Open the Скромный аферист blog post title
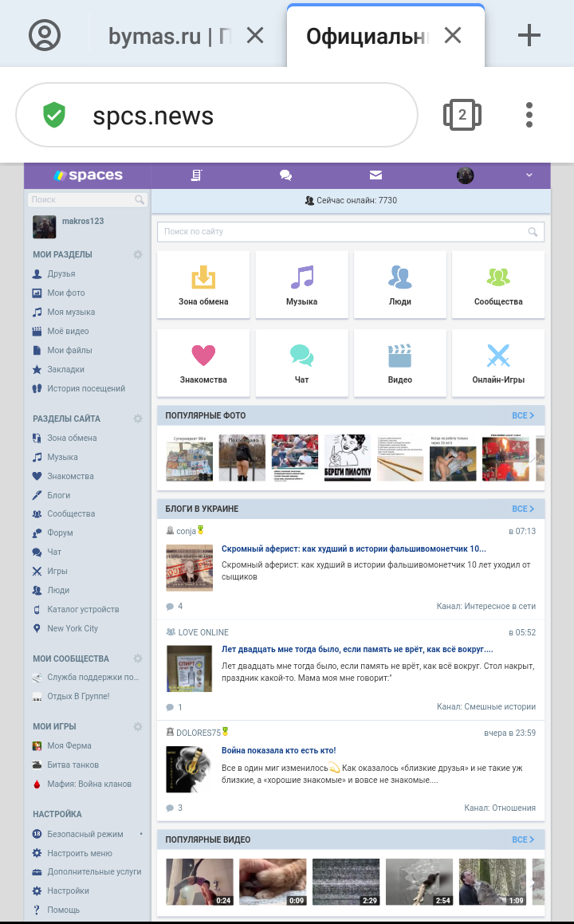This screenshot has width=574, height=924. (x=353, y=549)
